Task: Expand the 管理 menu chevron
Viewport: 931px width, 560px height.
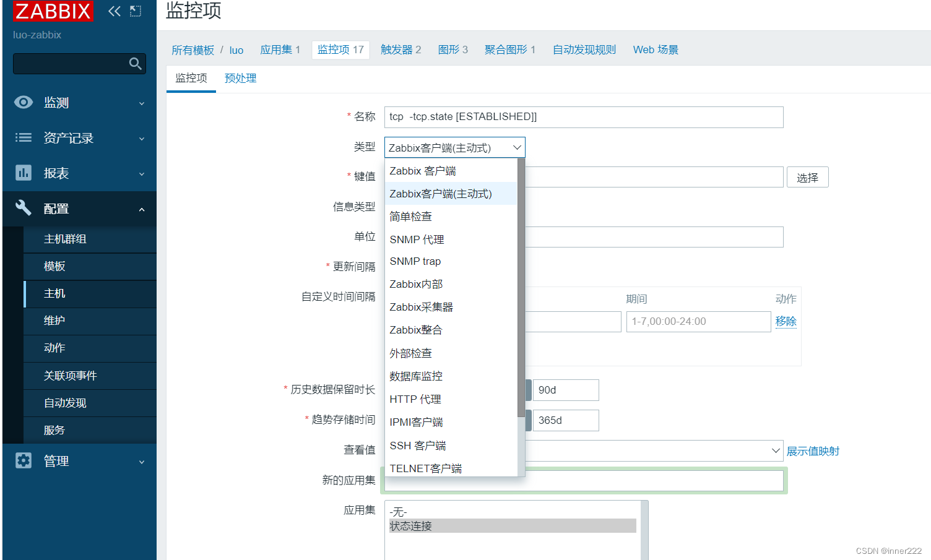Action: (142, 462)
